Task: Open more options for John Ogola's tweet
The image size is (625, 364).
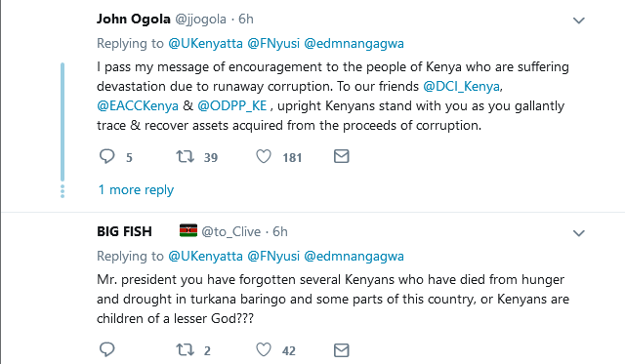Action: point(579,20)
